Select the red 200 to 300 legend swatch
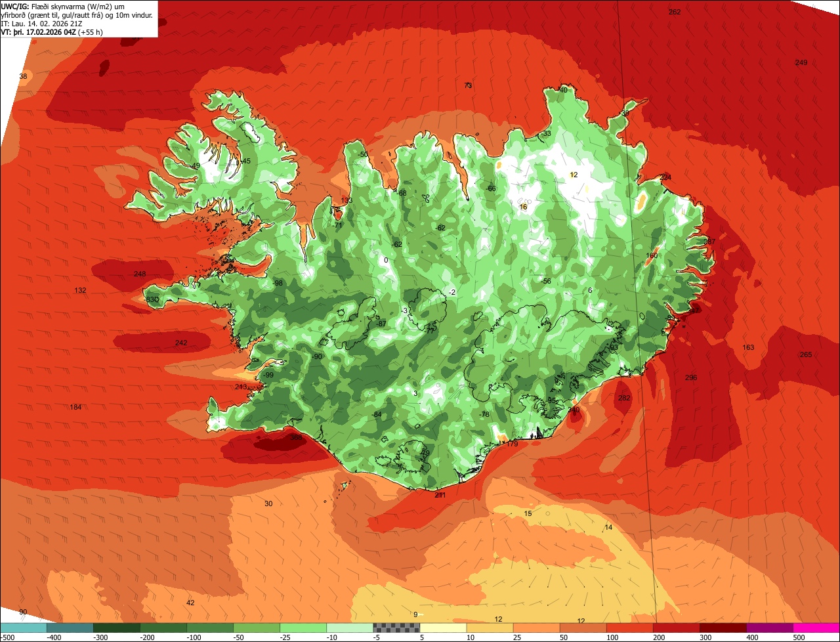Image resolution: width=840 pixels, height=642 pixels. pos(676,628)
